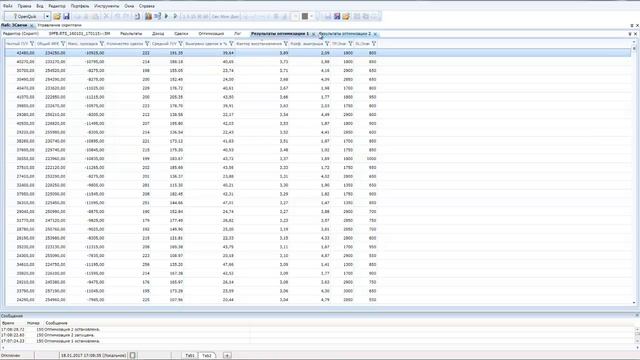
Task: Sort by Коэф. выигрыша column header
Action: click(x=307, y=44)
